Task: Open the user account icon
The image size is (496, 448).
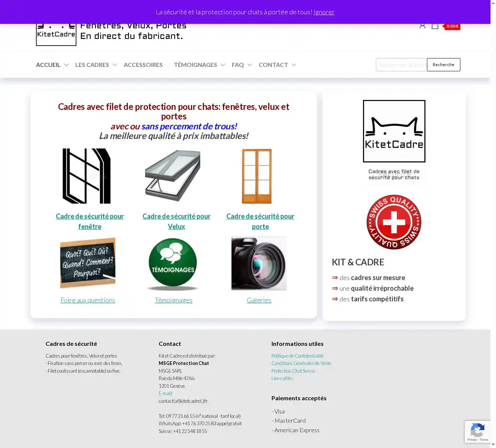Action: click(422, 26)
